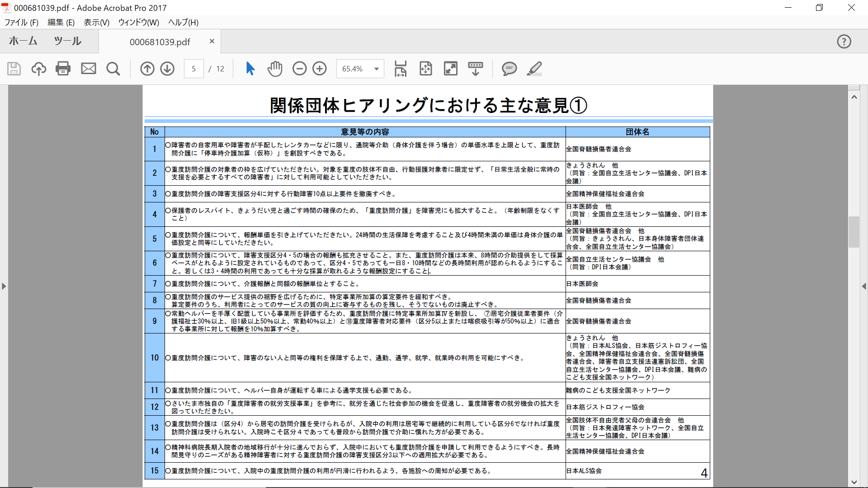The height and width of the screenshot is (488, 868).
Task: Click 難病のこども支援全国ネットワーク in row 11
Action: pyautogui.click(x=618, y=390)
